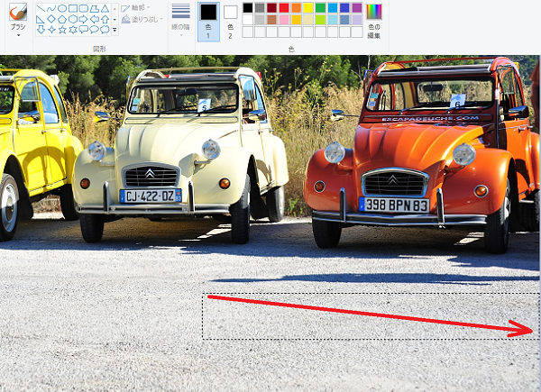
Task: Select the Down arrow shape
Action: click(41, 30)
